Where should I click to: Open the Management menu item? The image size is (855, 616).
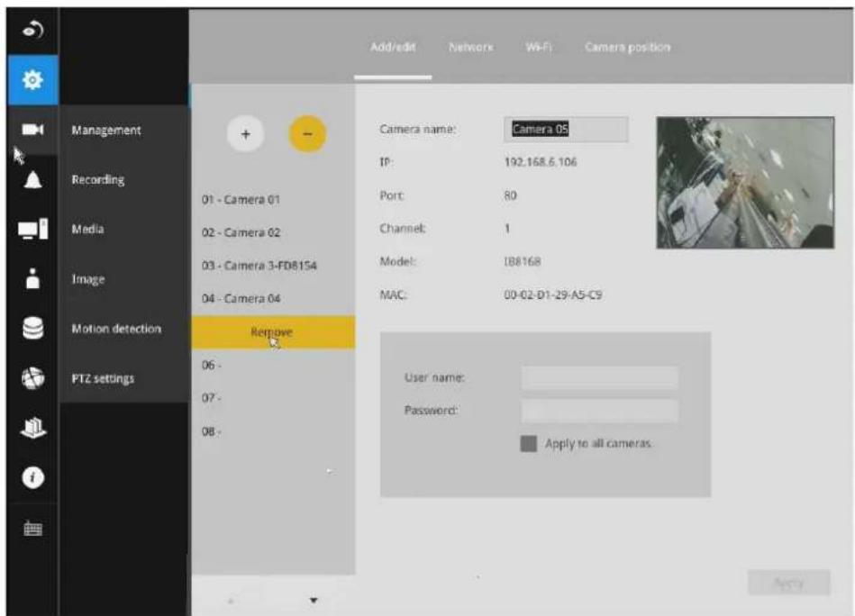106,130
